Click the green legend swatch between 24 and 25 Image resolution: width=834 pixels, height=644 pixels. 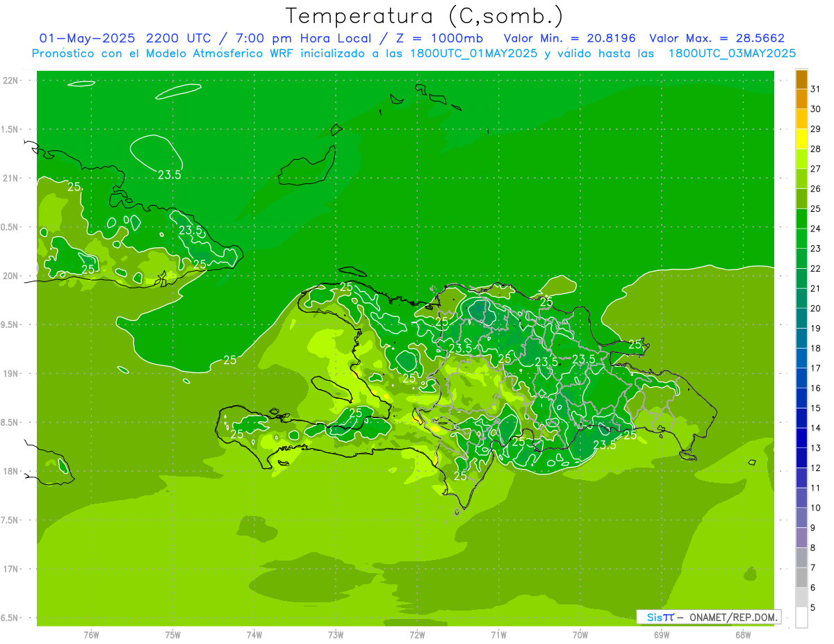click(801, 219)
